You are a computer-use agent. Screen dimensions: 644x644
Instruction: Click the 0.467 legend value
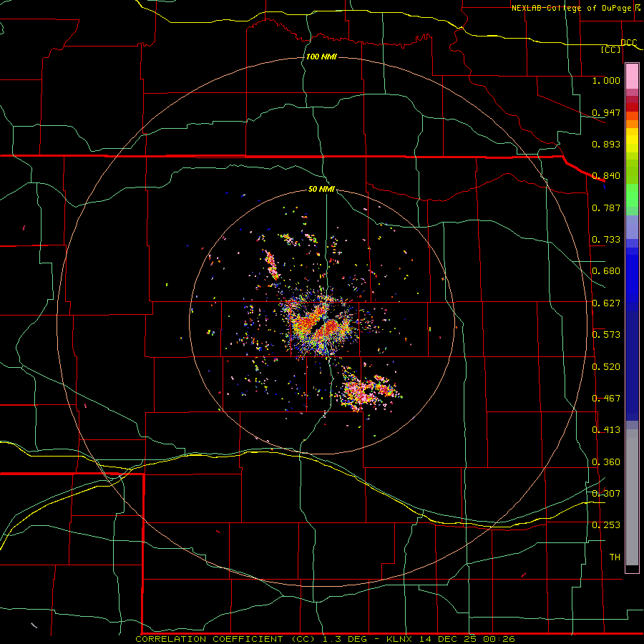coord(606,399)
